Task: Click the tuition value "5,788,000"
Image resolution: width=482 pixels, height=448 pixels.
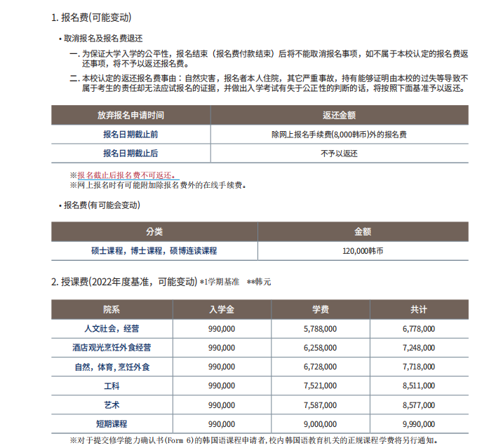Action: [321, 329]
